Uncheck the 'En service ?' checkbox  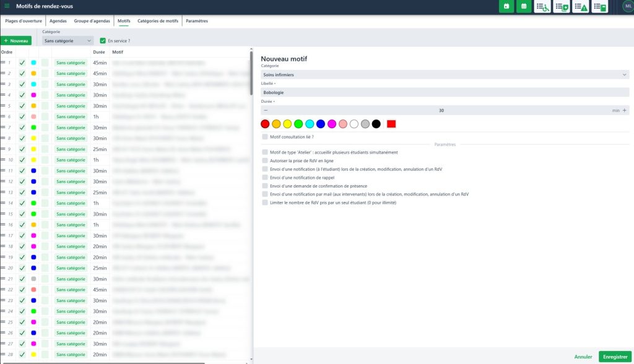click(103, 41)
